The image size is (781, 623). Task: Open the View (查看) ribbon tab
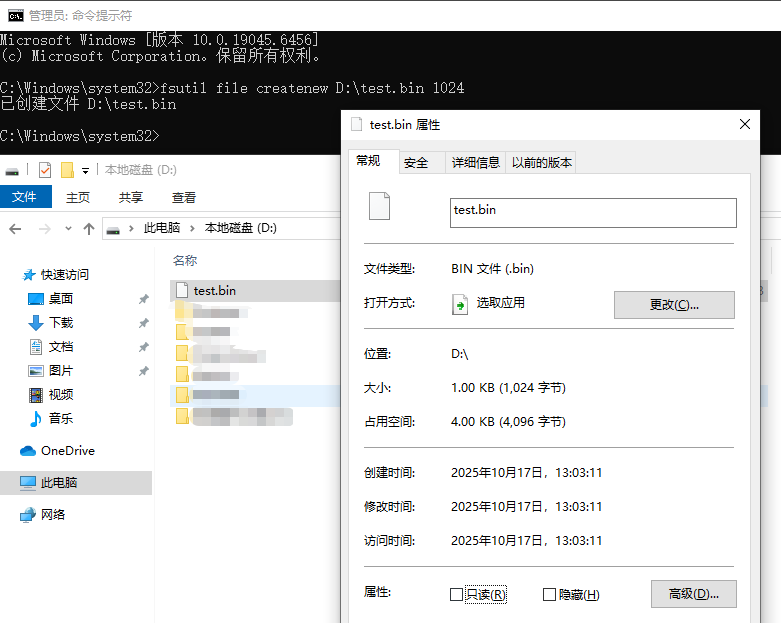(184, 198)
